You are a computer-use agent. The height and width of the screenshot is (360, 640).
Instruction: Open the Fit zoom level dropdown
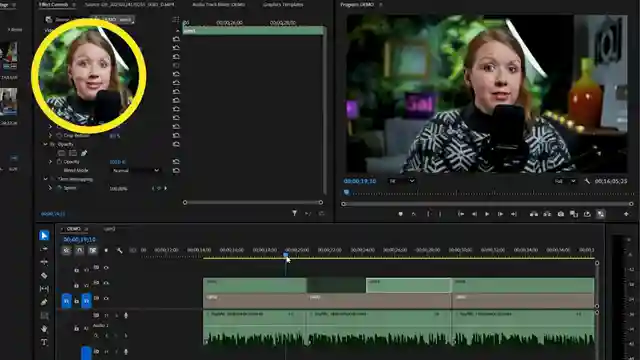click(402, 181)
